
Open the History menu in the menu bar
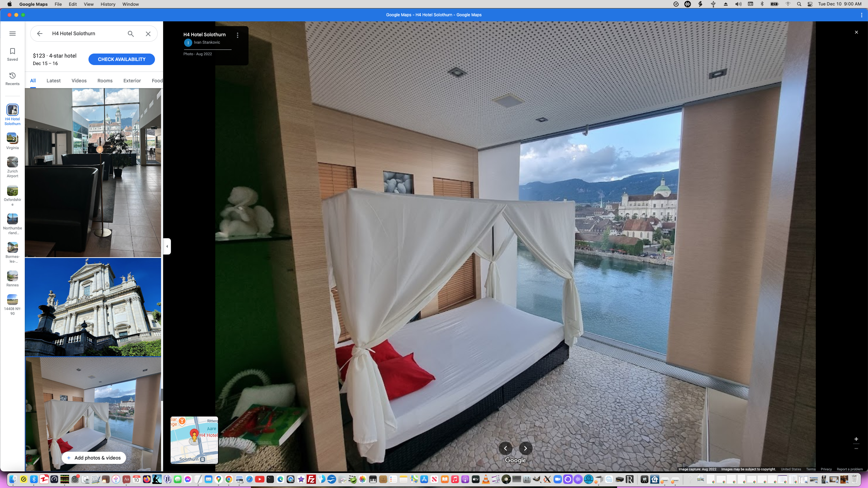tap(108, 4)
